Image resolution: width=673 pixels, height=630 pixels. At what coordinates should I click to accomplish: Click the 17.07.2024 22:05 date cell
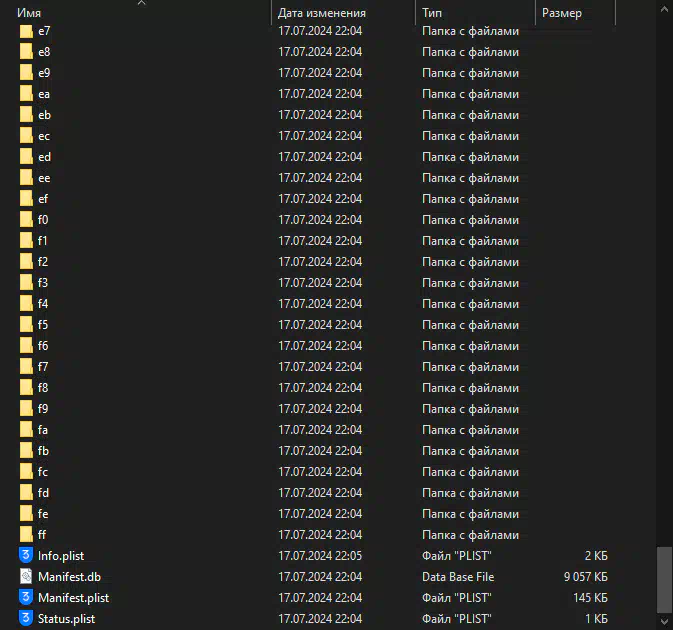[x=320, y=556]
